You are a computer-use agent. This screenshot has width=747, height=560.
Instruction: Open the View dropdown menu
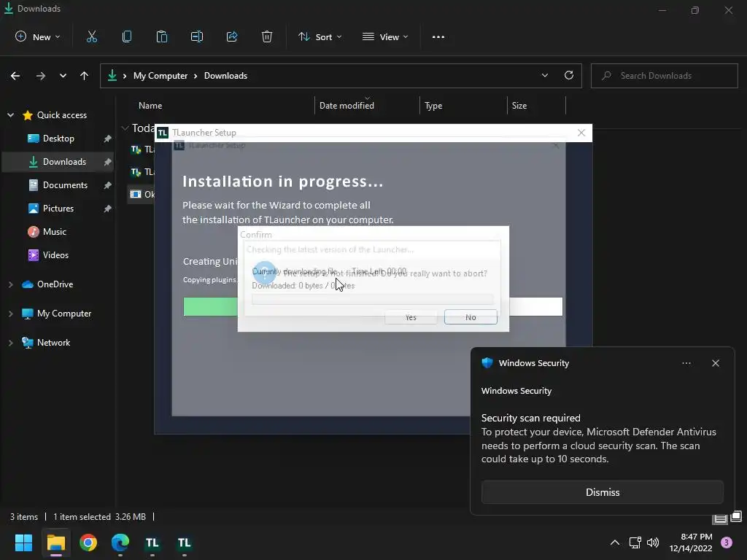tap(385, 36)
